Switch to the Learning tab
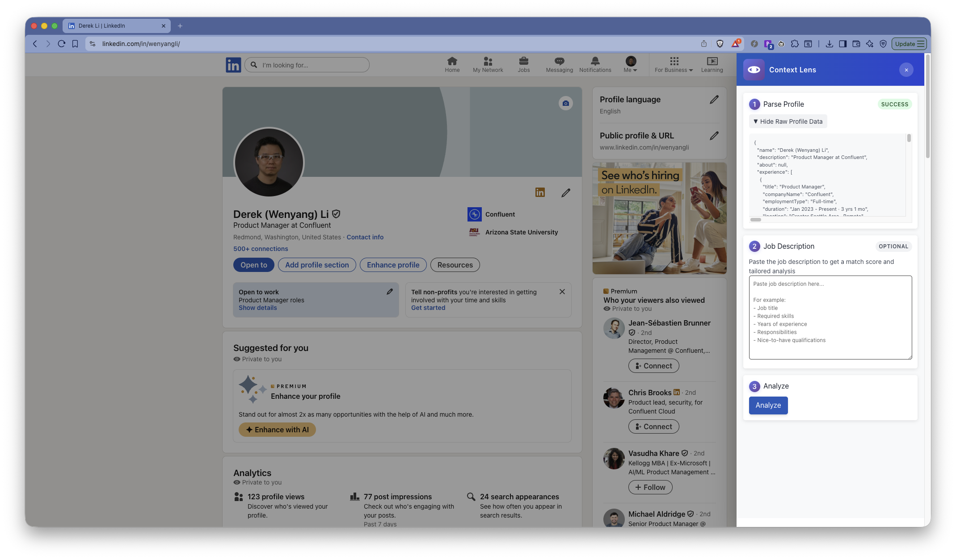 pos(712,64)
